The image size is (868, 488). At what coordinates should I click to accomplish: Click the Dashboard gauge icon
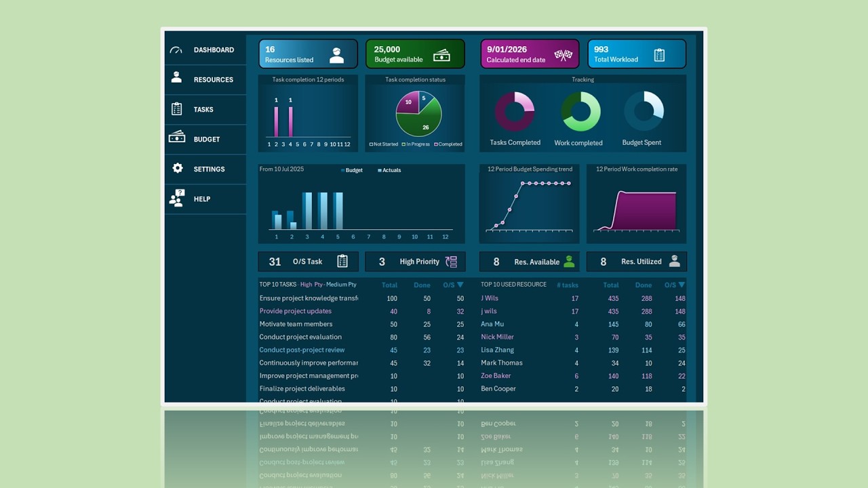176,50
